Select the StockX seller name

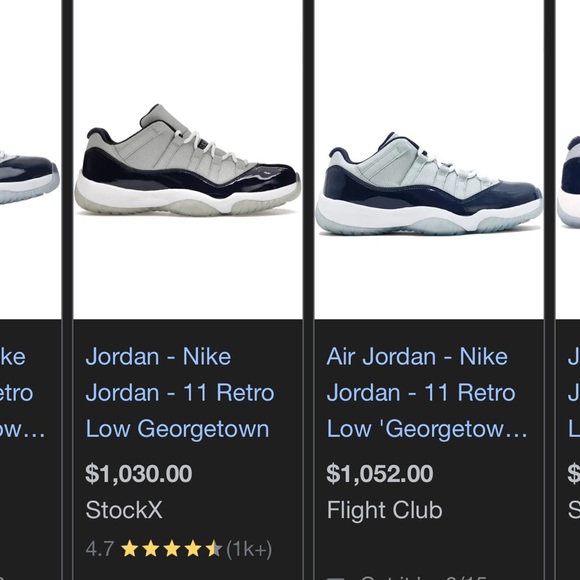124,510
